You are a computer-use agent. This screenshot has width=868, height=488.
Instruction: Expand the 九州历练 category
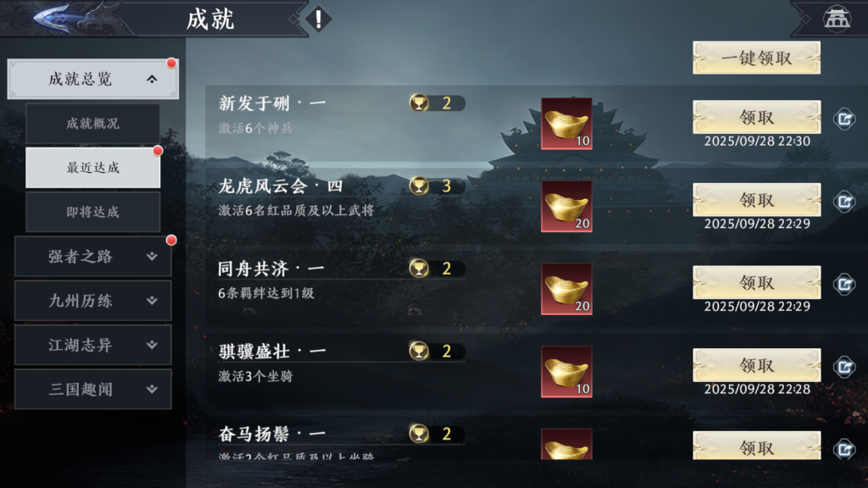coord(92,301)
